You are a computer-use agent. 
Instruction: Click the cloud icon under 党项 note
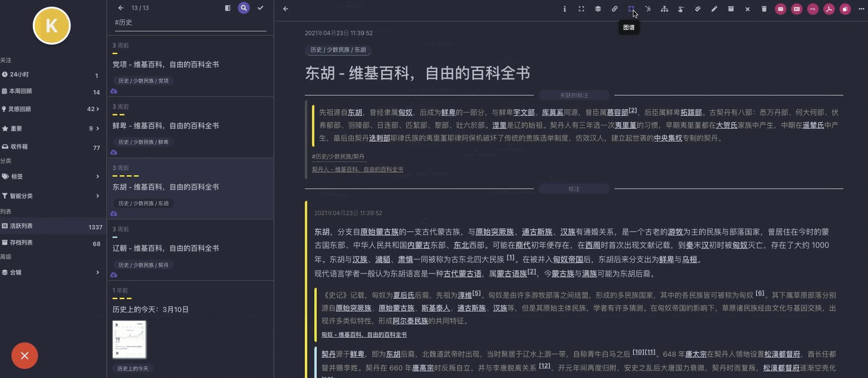point(114,91)
